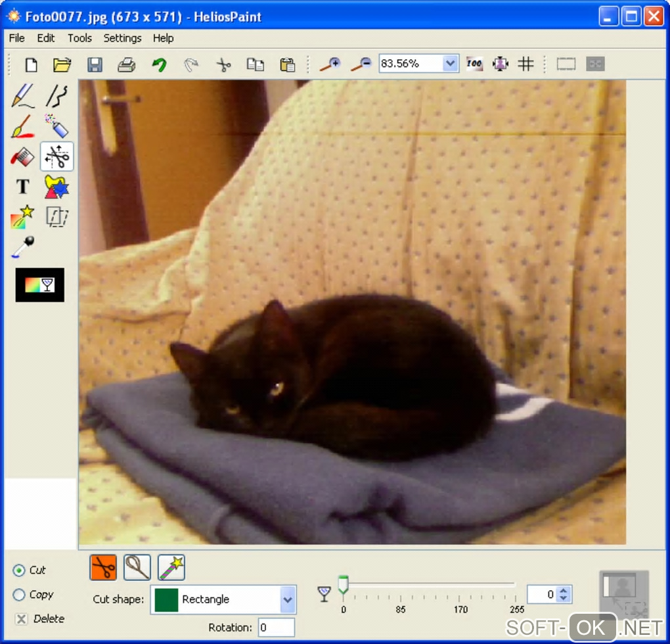Select the color picker eyedropper tool
The image size is (670, 644).
coord(23,247)
